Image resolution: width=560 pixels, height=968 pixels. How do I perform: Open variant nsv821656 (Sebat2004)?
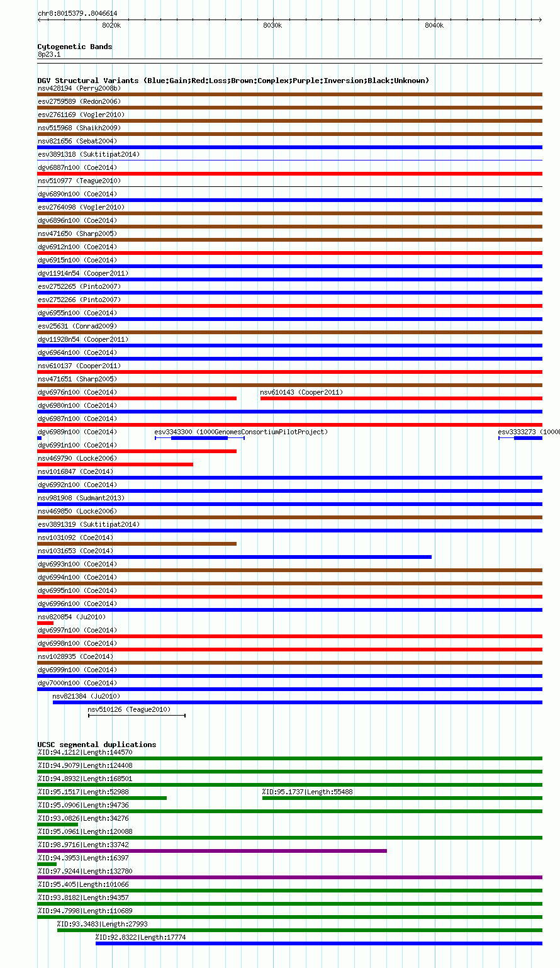point(77,141)
